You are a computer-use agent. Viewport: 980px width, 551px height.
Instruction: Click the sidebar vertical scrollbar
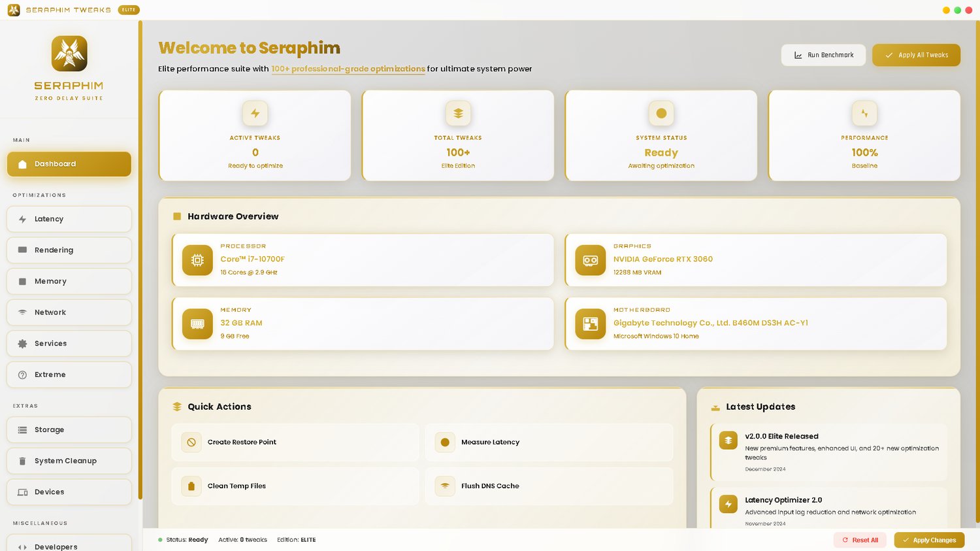tap(140, 261)
